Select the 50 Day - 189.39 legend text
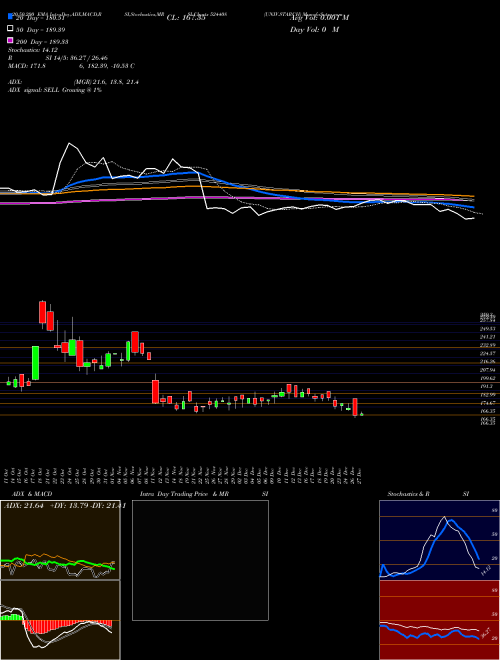The height and width of the screenshot is (660, 500). [x=40, y=30]
